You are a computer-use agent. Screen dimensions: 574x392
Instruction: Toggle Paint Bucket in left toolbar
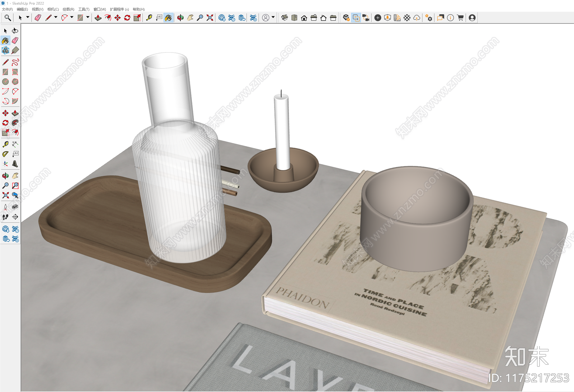point(5,40)
